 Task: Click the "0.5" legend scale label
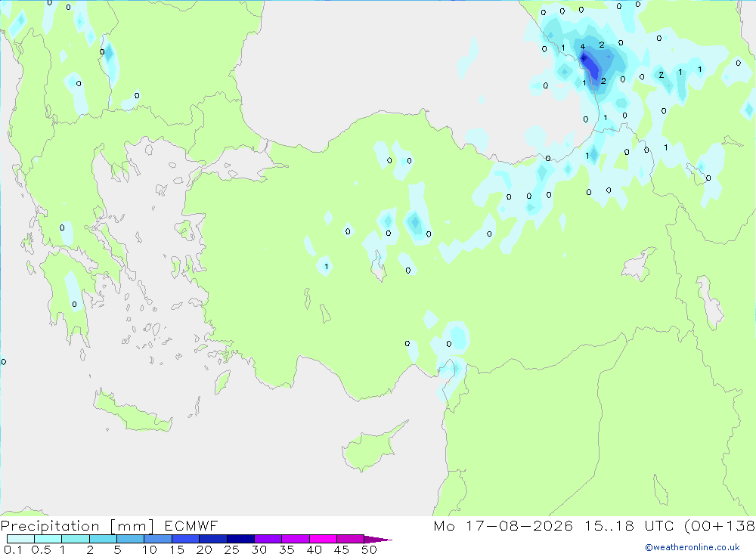[41, 549]
